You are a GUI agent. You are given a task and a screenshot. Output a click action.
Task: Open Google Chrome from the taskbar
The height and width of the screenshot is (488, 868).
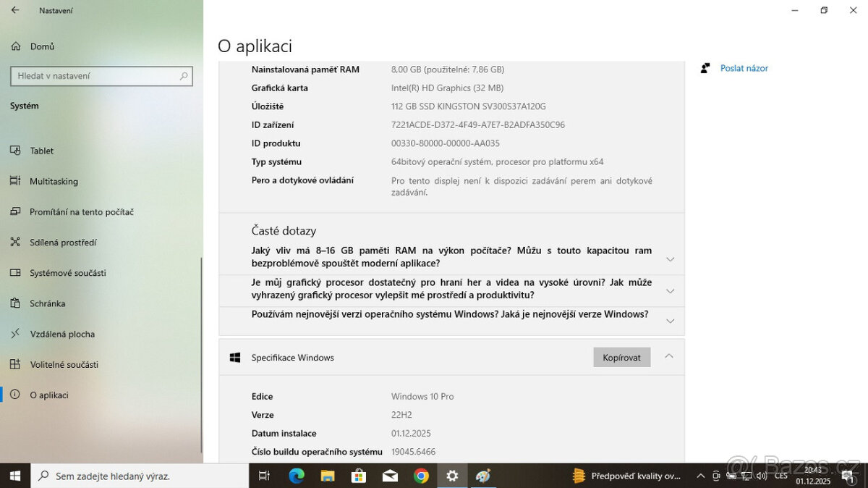422,476
